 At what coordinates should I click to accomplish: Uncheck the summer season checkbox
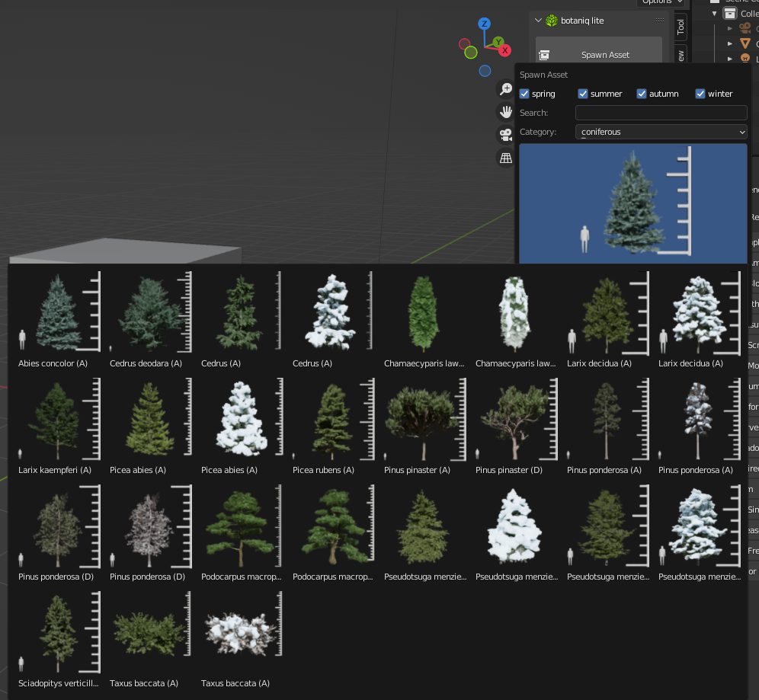pos(583,94)
